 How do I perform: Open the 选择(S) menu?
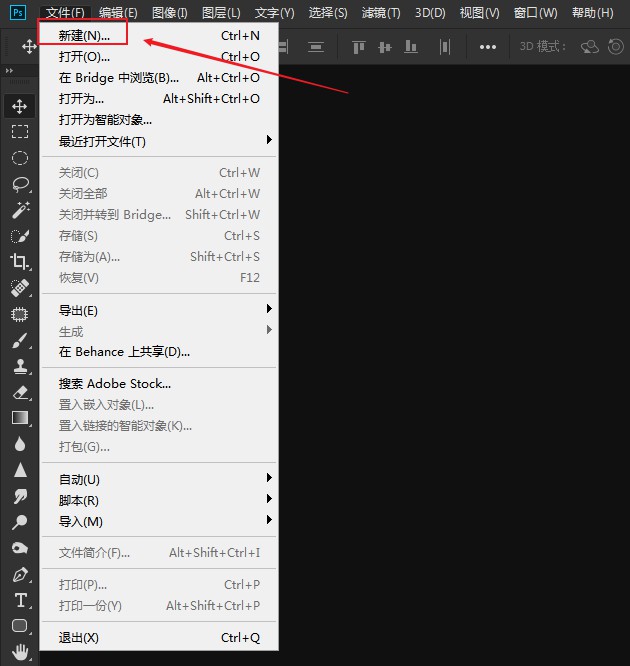click(328, 13)
